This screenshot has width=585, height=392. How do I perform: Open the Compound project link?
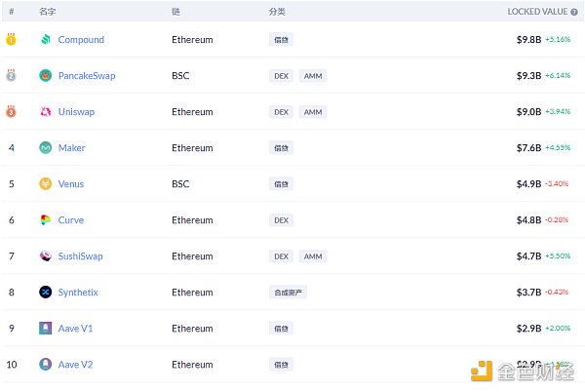pos(81,40)
